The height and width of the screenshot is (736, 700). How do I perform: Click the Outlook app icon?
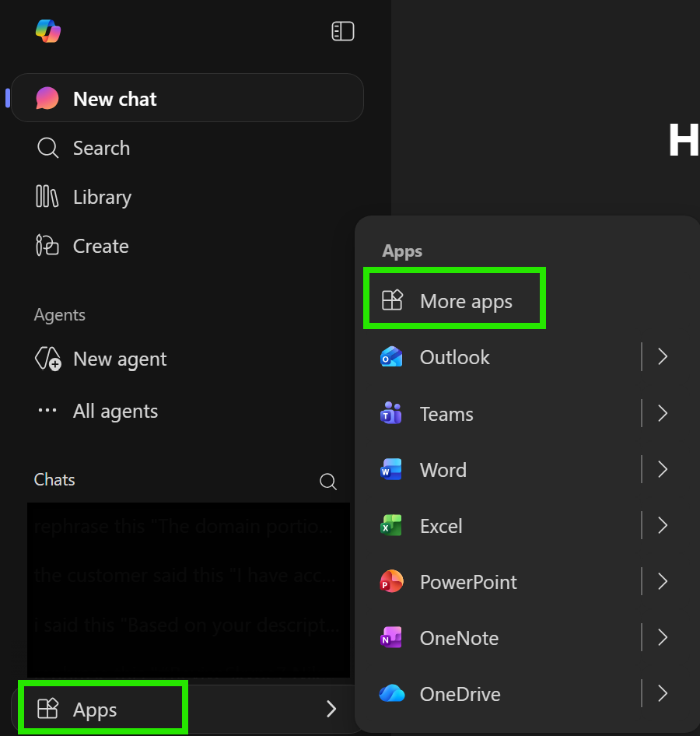(x=391, y=357)
